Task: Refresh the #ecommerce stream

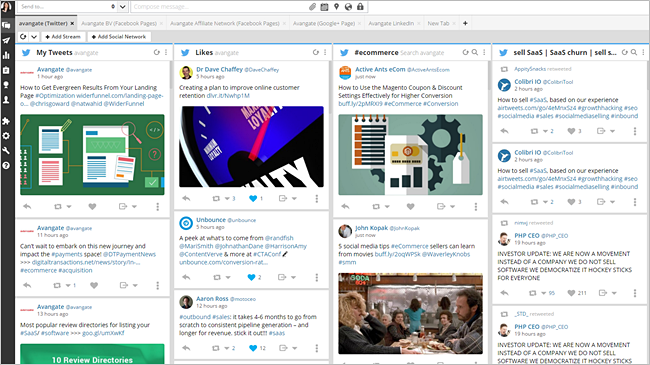Action: [466, 52]
